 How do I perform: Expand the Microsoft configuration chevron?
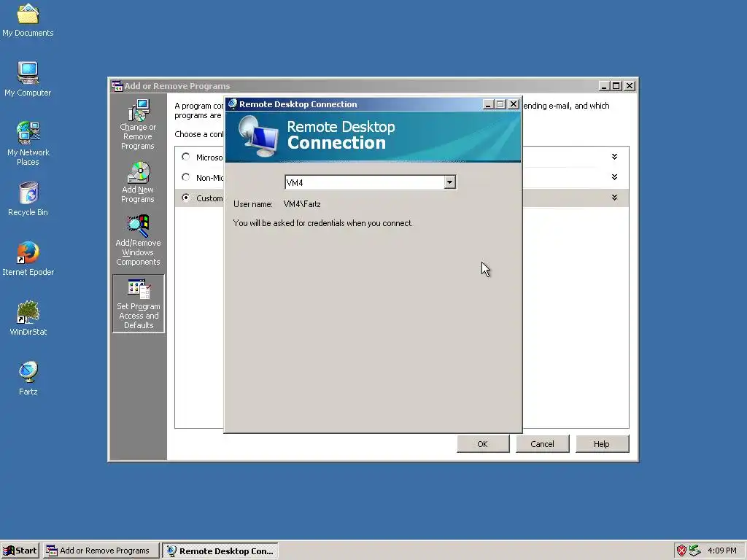tap(614, 157)
